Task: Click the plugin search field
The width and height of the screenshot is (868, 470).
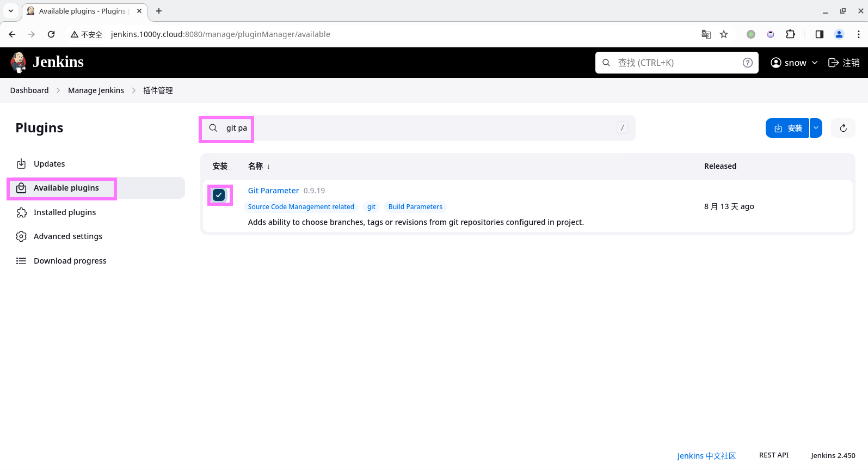Action: click(417, 128)
